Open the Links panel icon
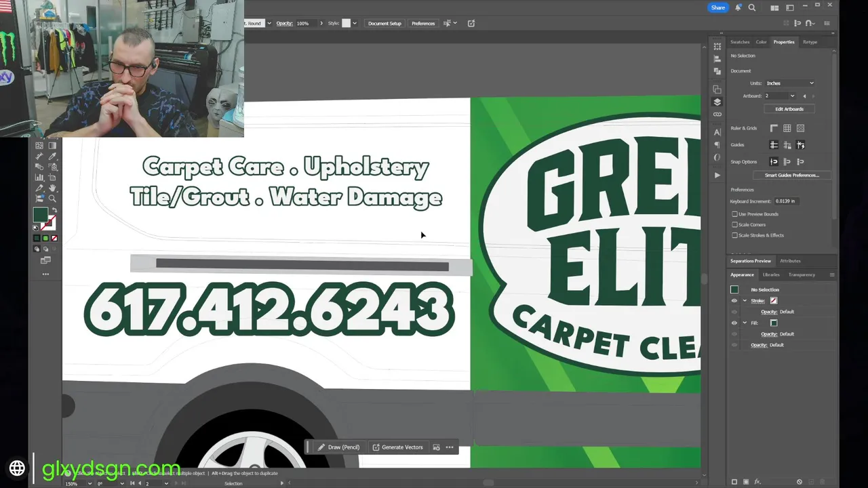The image size is (868, 488). click(717, 114)
